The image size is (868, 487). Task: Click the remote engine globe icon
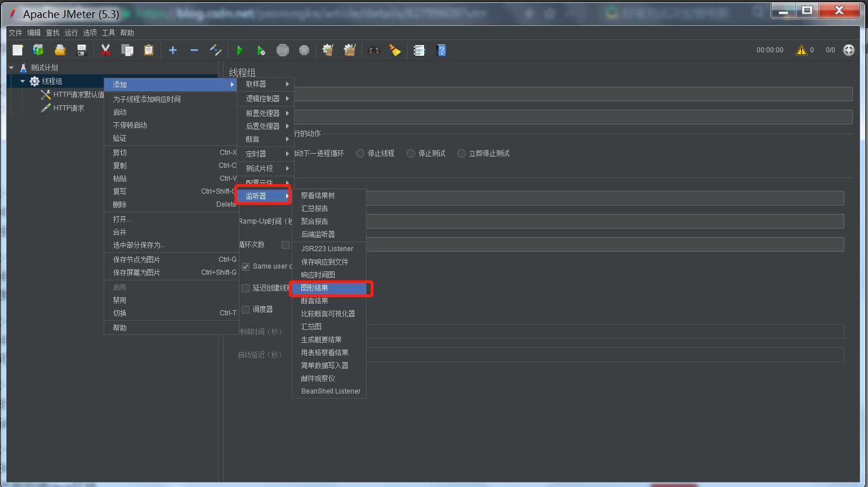point(849,50)
